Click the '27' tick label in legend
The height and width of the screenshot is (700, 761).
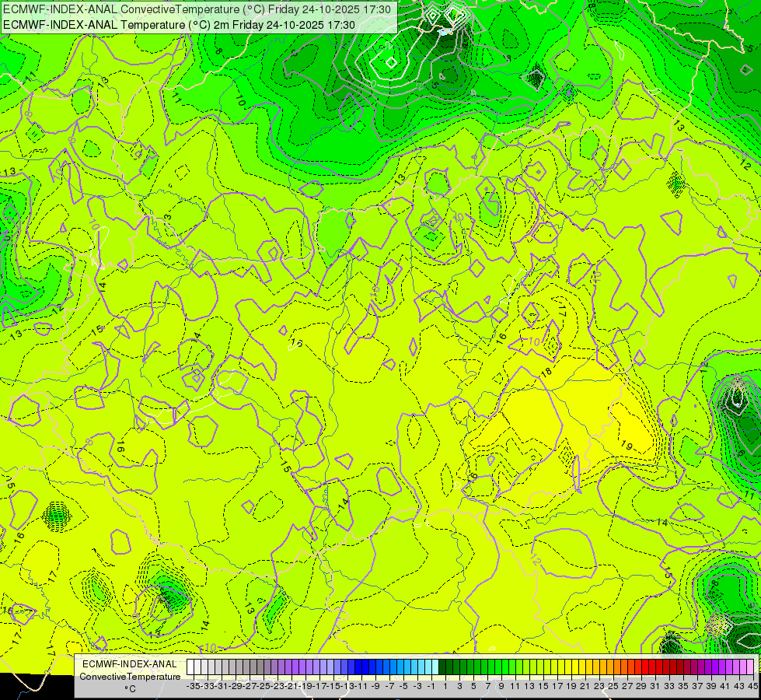[x=627, y=686]
